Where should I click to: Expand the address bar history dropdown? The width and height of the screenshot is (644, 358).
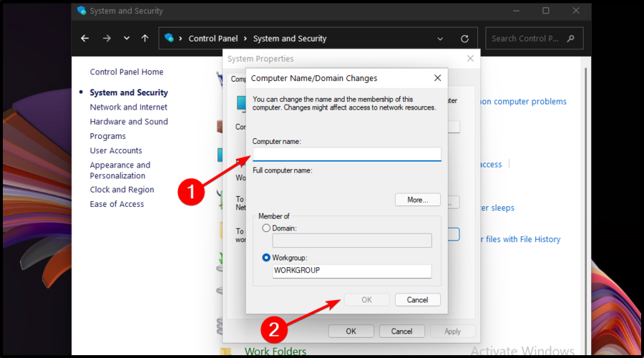point(440,39)
